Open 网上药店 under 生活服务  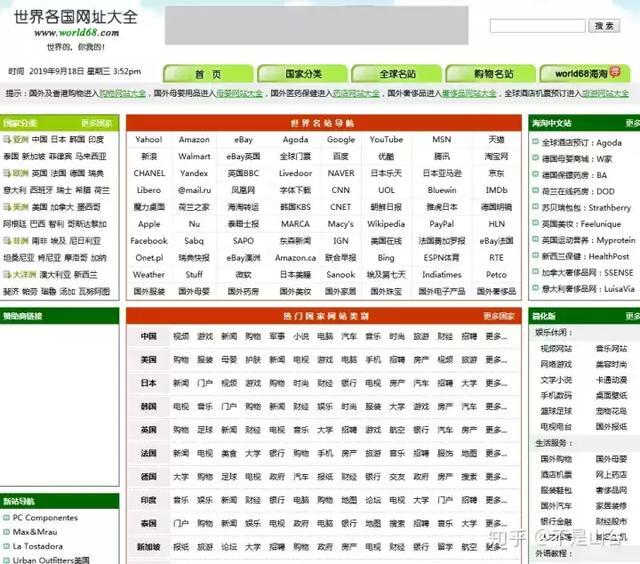[x=611, y=475]
